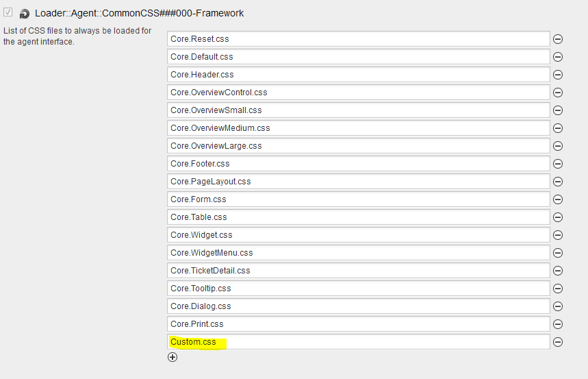Edit the Core.Widget.css field
This screenshot has width=588, height=379.
[359, 235]
